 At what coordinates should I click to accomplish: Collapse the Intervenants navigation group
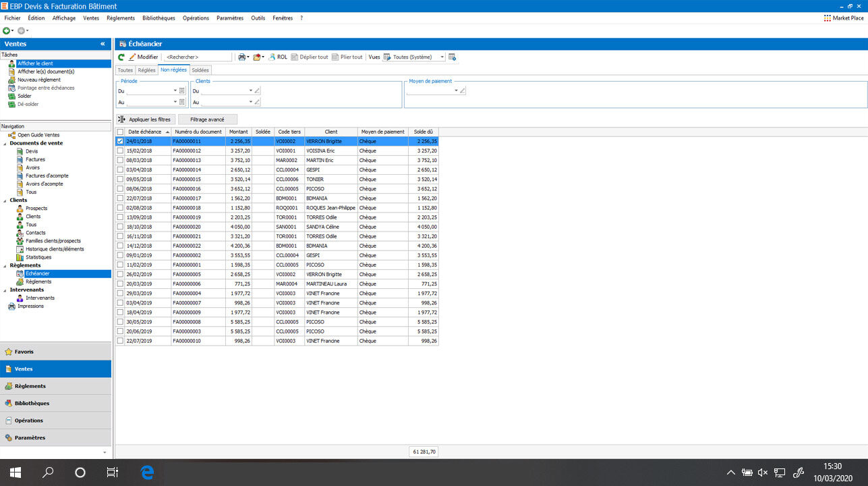pyautogui.click(x=3, y=290)
